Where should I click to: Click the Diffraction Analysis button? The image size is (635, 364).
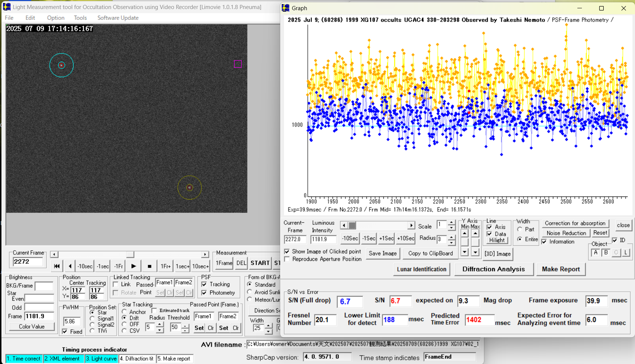click(493, 269)
